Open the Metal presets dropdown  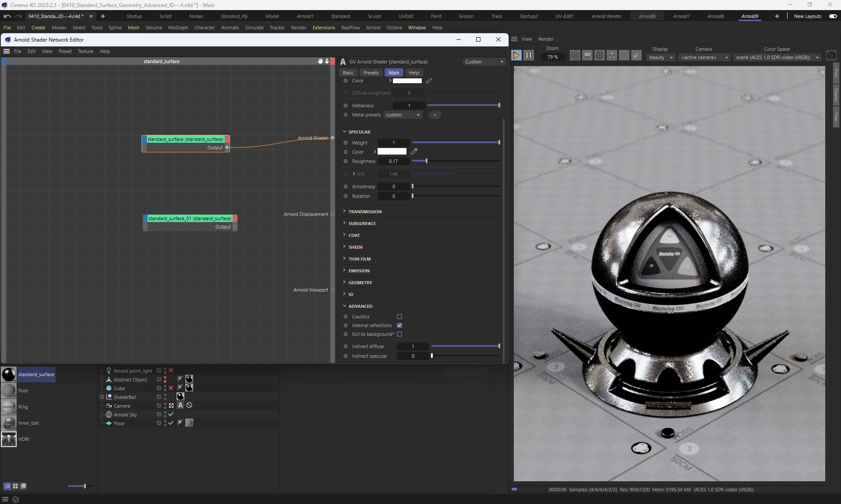(x=403, y=115)
